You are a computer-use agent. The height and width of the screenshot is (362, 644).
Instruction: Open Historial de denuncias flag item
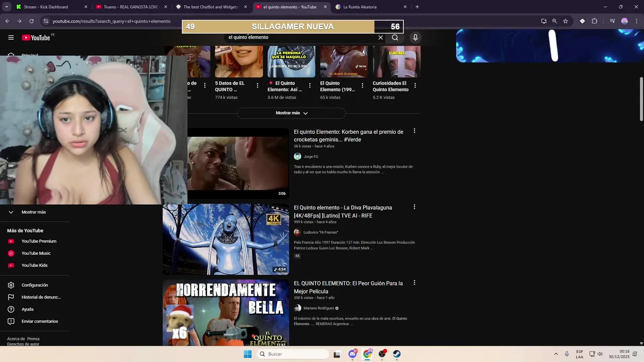tap(34, 297)
